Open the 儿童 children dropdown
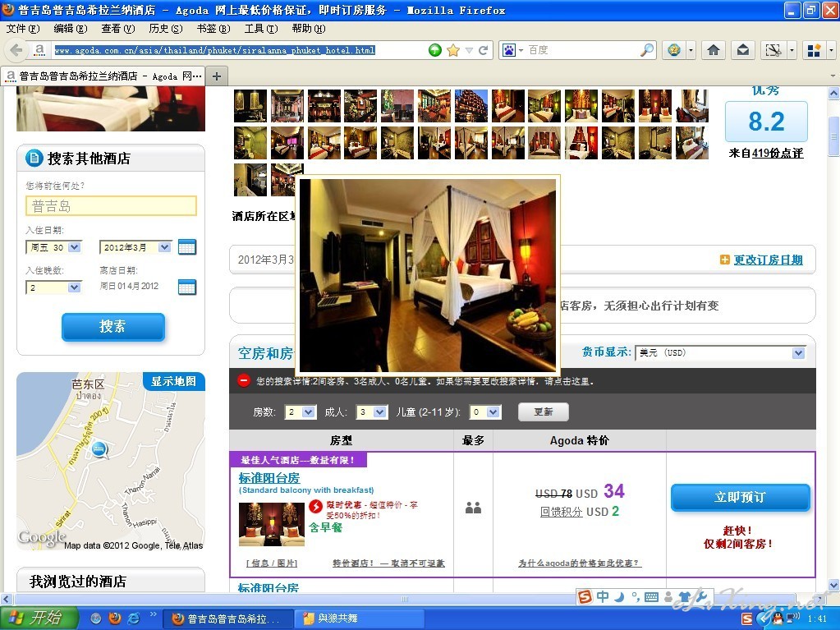This screenshot has width=840, height=630. coord(485,412)
